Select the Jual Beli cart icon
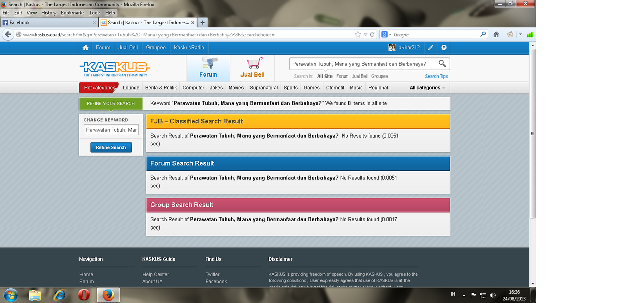 click(253, 68)
